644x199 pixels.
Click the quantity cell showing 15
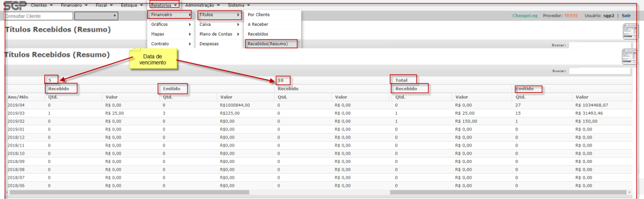pos(518,113)
